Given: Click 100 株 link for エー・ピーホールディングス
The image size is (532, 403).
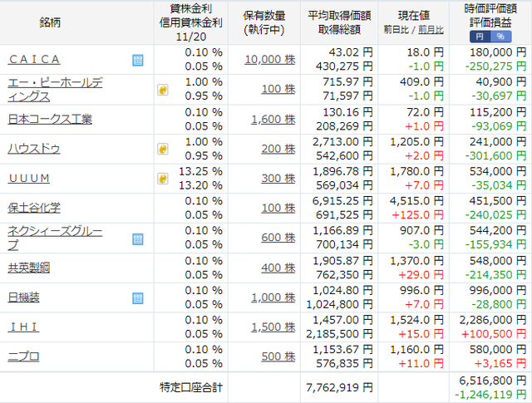Looking at the screenshot, I should (278, 89).
